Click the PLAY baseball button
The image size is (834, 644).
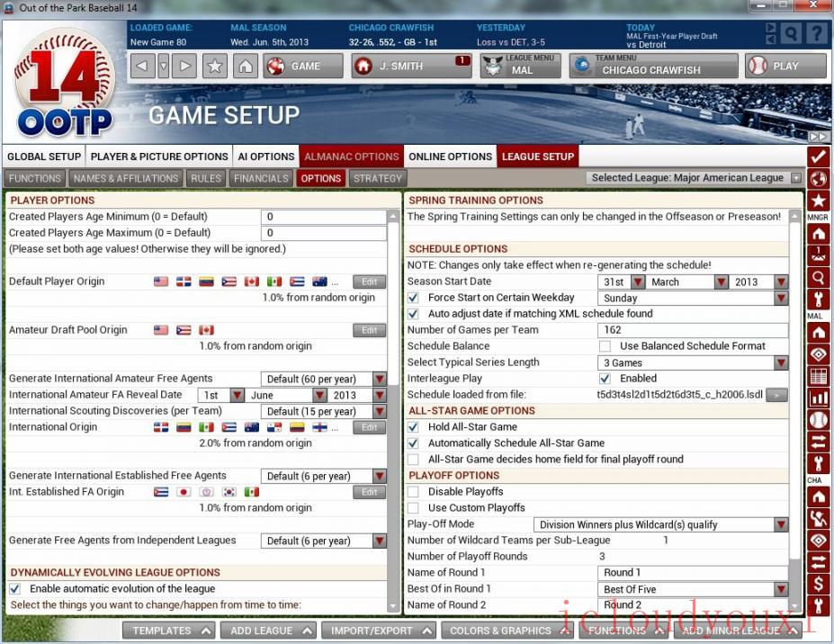[x=785, y=66]
